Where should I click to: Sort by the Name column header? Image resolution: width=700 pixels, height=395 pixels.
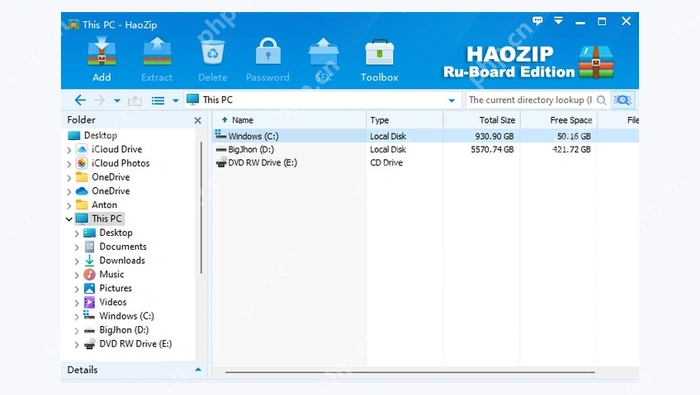click(289, 120)
